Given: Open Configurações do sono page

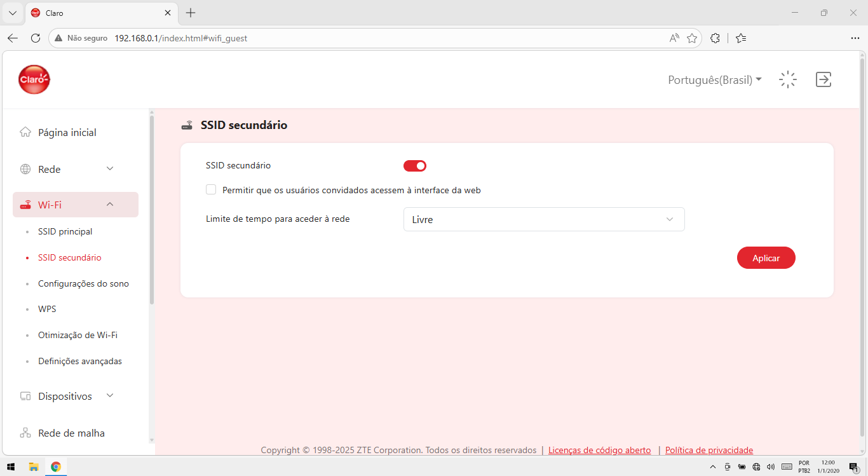Looking at the screenshot, I should click(83, 283).
